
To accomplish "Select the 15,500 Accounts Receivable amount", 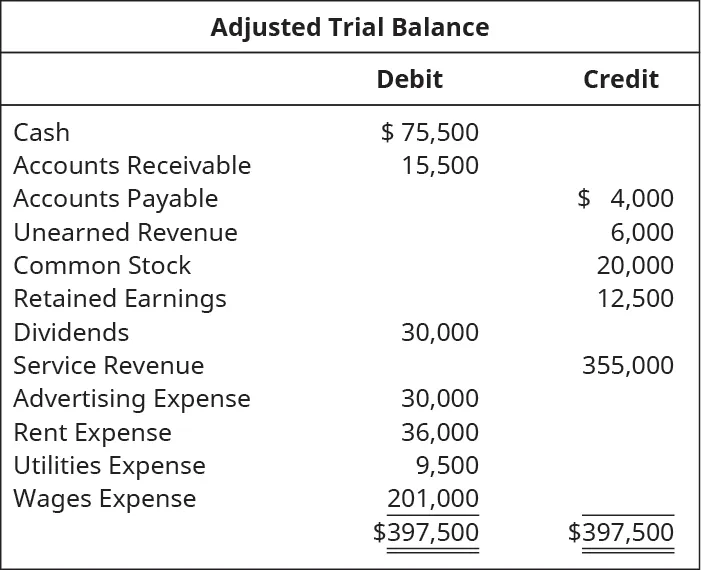I will [440, 165].
